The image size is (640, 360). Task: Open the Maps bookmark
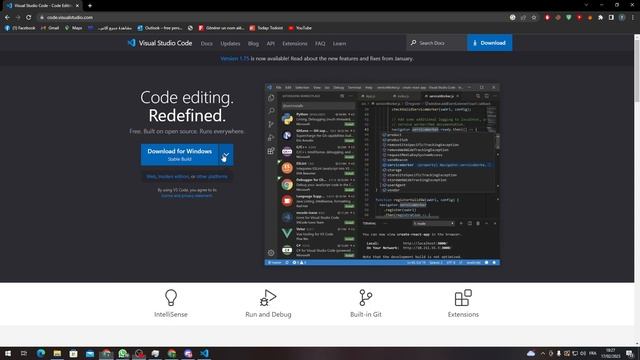coord(73,28)
